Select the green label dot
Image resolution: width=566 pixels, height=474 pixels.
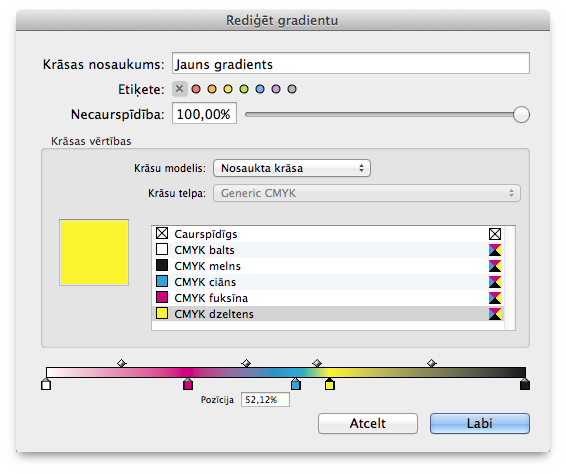[x=244, y=89]
